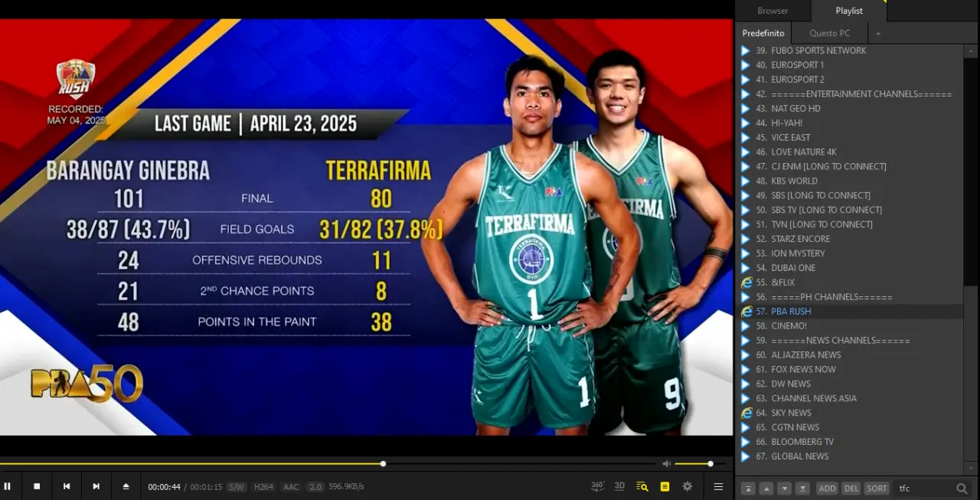The width and height of the screenshot is (980, 500).
Task: Click the 00:00:44 elapsed time display
Action: point(164,487)
